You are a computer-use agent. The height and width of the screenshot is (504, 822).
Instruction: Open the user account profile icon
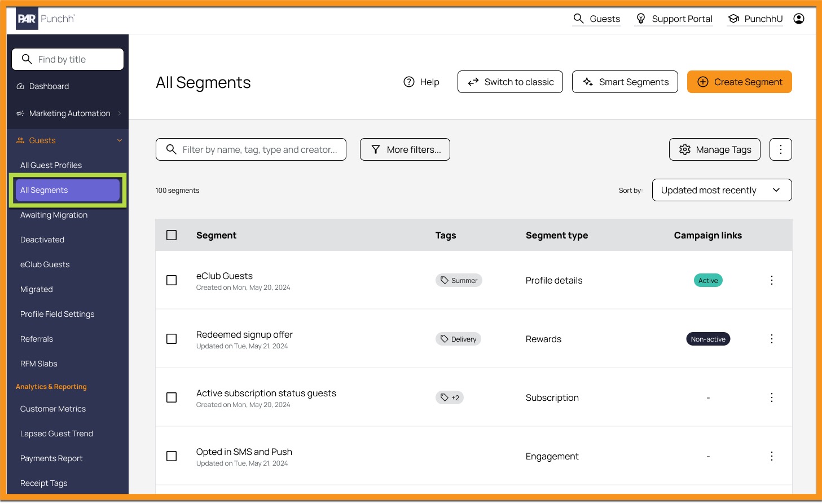coord(799,19)
